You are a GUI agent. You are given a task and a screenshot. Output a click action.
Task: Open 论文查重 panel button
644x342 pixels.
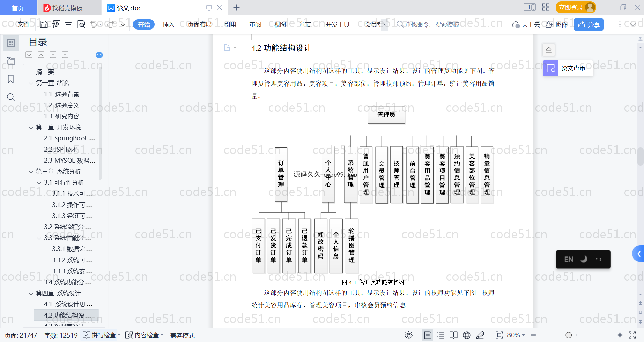tap(568, 68)
